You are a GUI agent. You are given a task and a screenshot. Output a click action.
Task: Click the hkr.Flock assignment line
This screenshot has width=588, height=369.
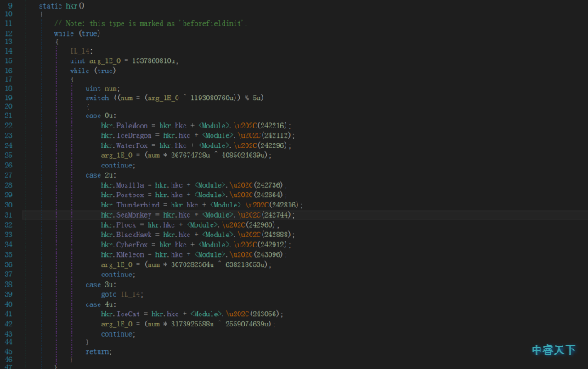click(x=190, y=224)
